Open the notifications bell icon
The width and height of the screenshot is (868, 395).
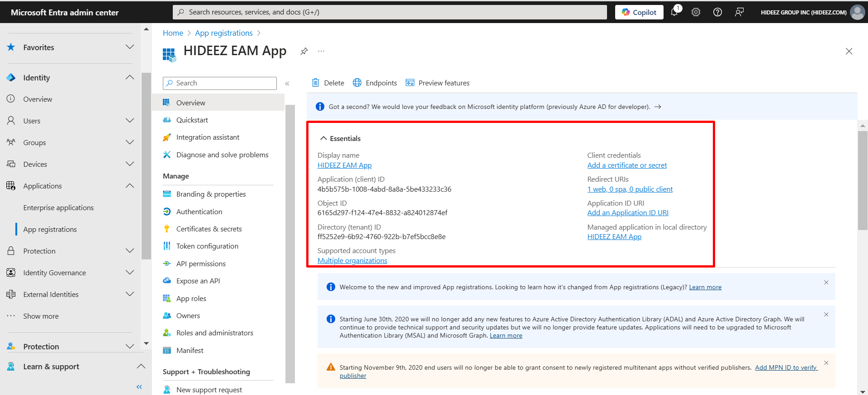point(674,12)
